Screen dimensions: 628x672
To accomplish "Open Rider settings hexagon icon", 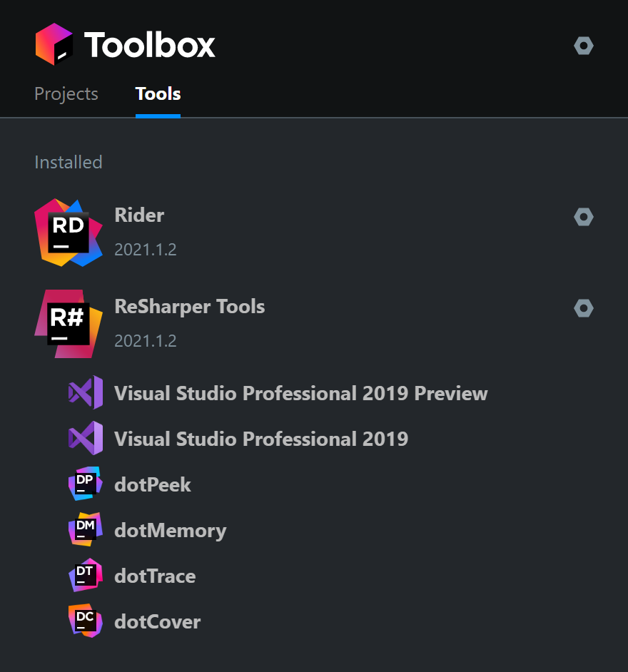I will pos(584,217).
